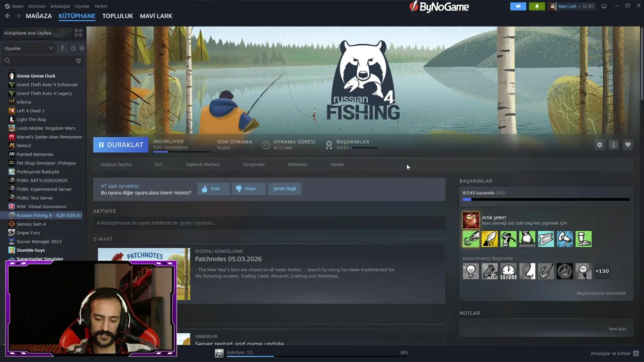Open Arkadaşlar ve Sohbet panel
The height and width of the screenshot is (362, 644).
615,353
